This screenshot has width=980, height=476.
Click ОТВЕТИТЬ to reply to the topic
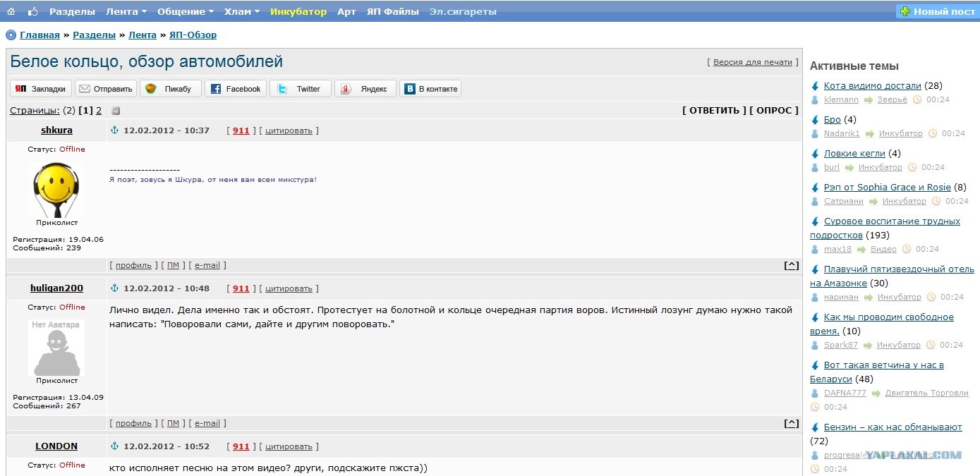[x=714, y=110]
